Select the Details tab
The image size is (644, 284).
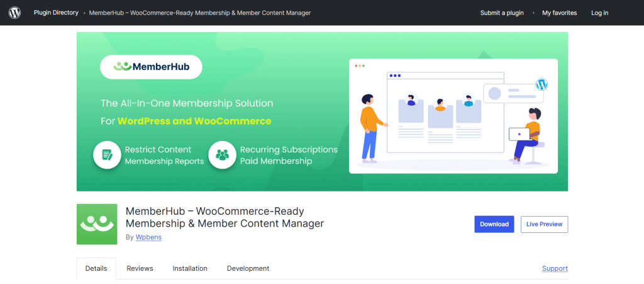tap(96, 268)
